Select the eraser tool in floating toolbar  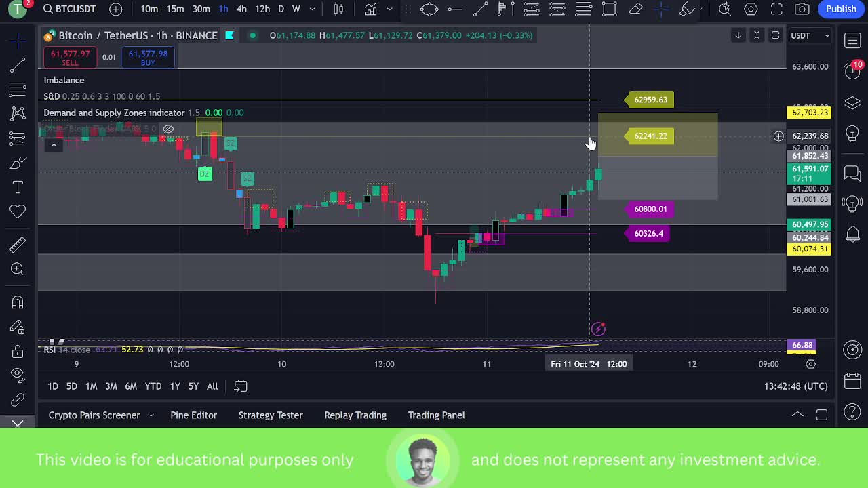click(x=635, y=9)
